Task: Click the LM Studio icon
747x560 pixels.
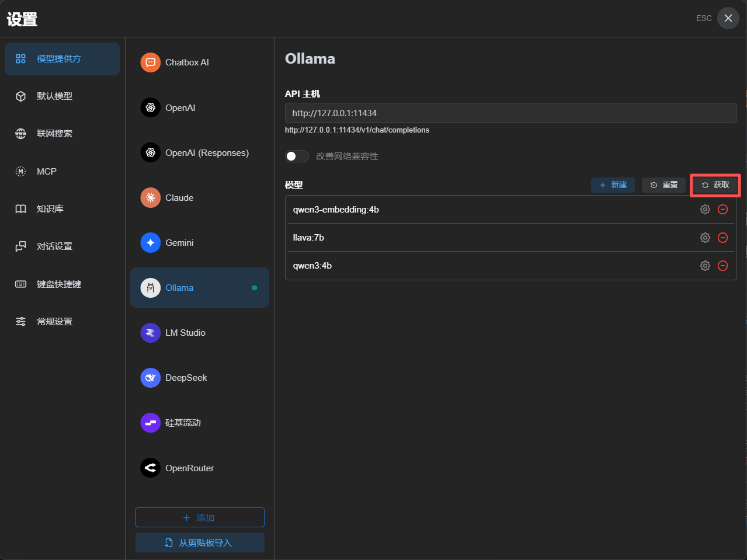Action: click(150, 332)
